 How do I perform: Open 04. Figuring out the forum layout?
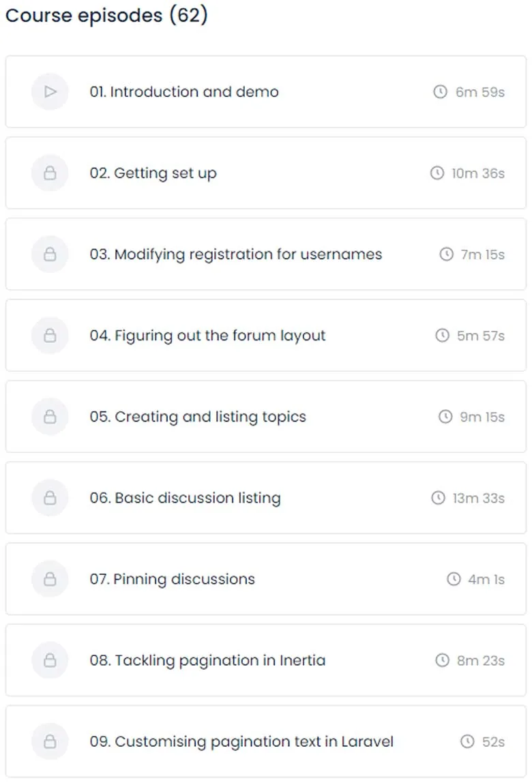266,336
